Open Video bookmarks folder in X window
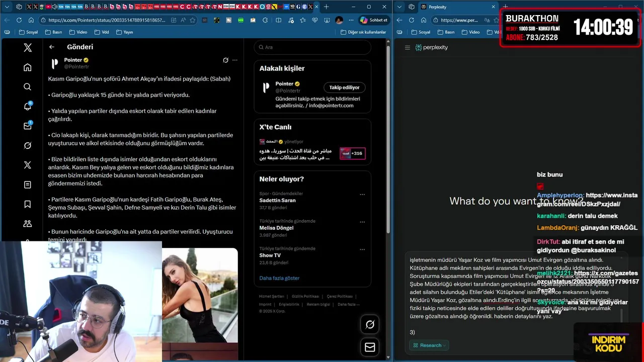Image resolution: width=644 pixels, height=362 pixels. [x=77, y=32]
